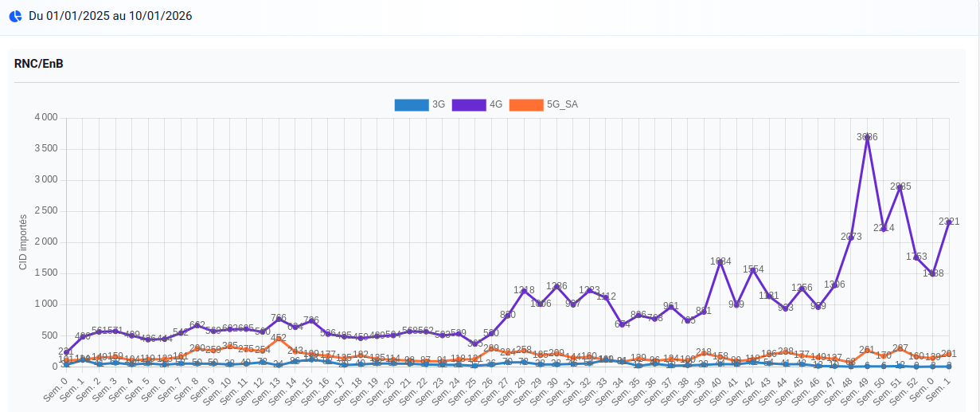980x412 pixels.
Task: Toggle the 3G series via blue legend box
Action: pyautogui.click(x=411, y=104)
